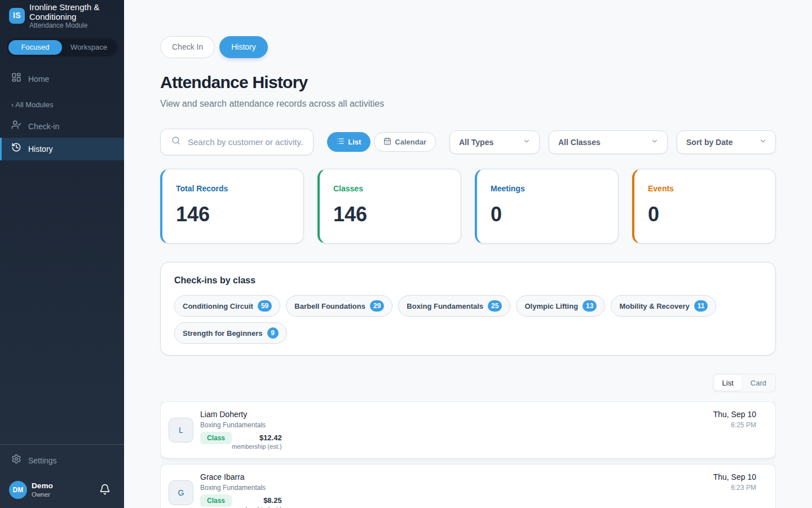Filter by Mobility & Recovery class chip
The image size is (812, 508).
[x=663, y=306]
